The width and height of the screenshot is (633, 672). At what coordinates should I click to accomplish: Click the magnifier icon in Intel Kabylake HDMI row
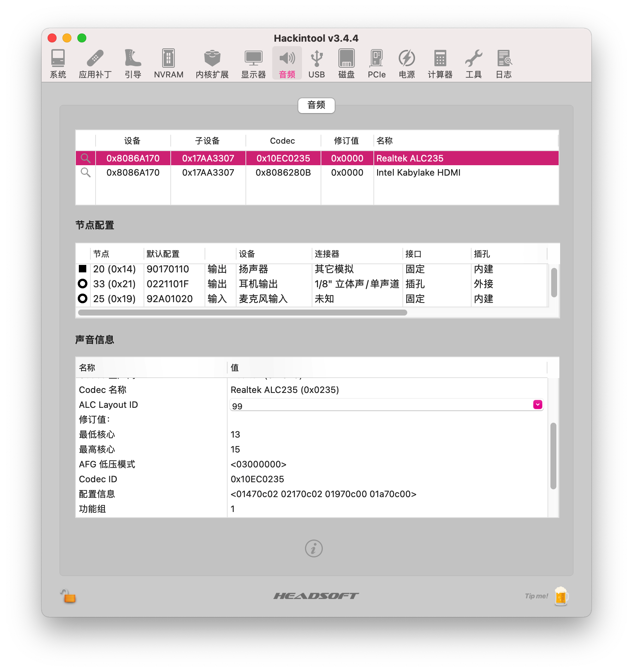click(x=86, y=172)
